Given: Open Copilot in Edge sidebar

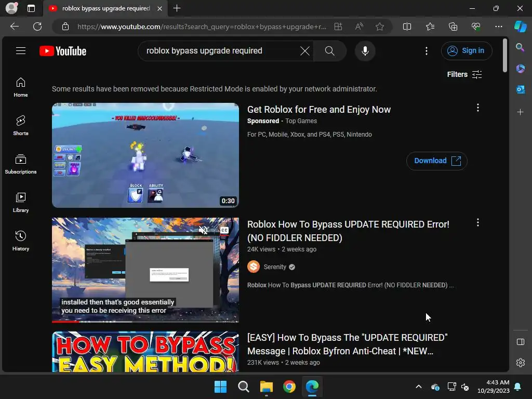Looking at the screenshot, I should click(520, 26).
